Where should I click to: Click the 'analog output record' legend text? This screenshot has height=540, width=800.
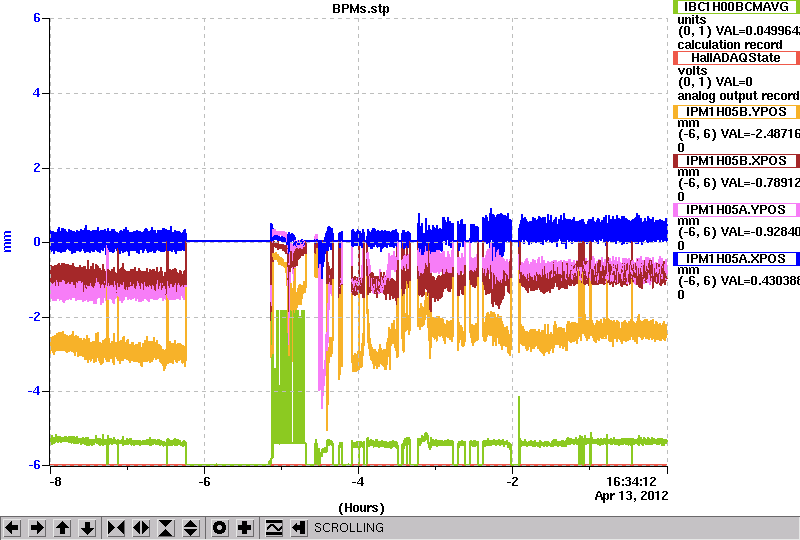738,95
